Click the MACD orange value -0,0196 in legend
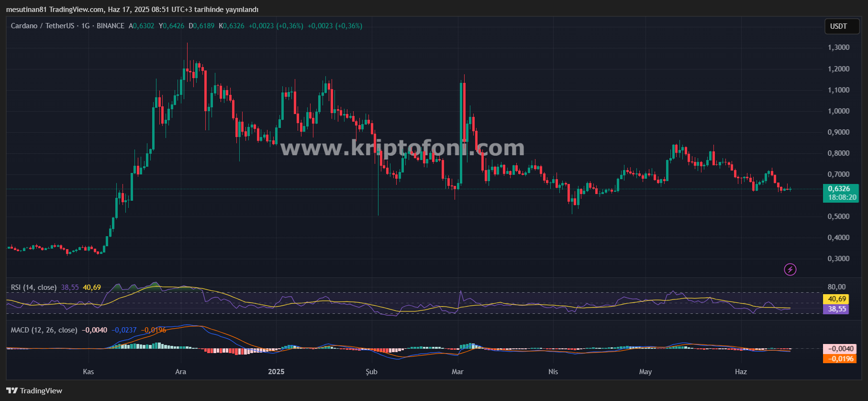Image resolution: width=868 pixels, height=401 pixels. click(154, 330)
